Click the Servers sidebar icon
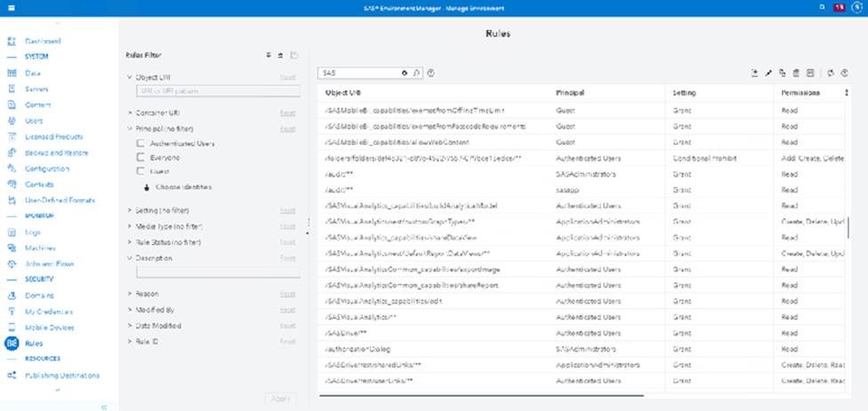Image resolution: width=868 pixels, height=411 pixels. [x=12, y=89]
